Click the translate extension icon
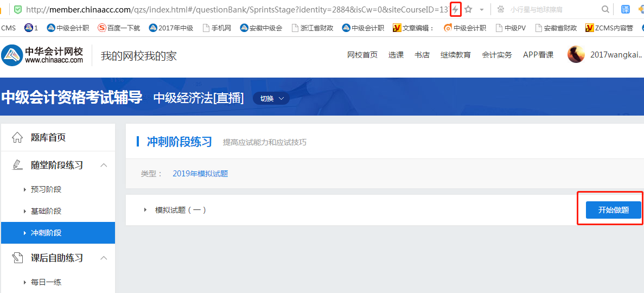The width and height of the screenshot is (644, 293). 626,9
